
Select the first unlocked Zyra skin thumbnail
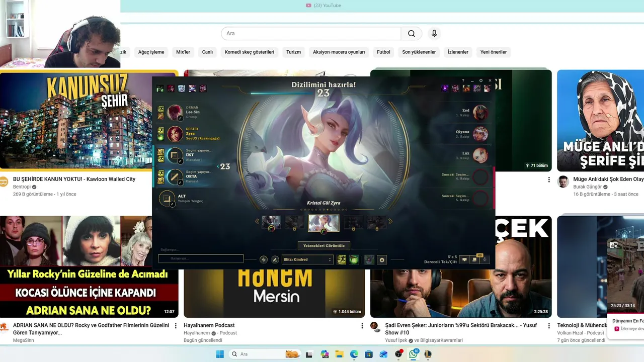click(271, 223)
